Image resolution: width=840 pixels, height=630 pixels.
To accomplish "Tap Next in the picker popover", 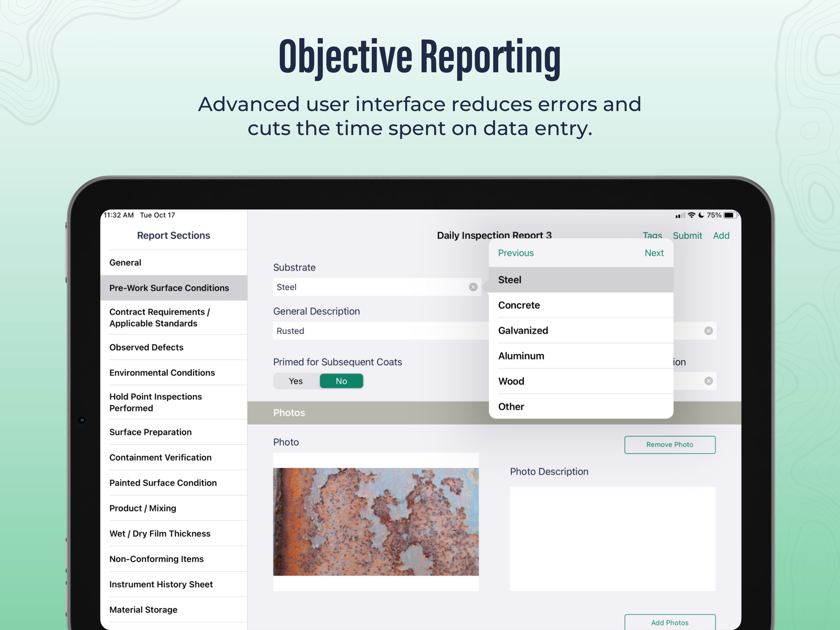I will (654, 253).
